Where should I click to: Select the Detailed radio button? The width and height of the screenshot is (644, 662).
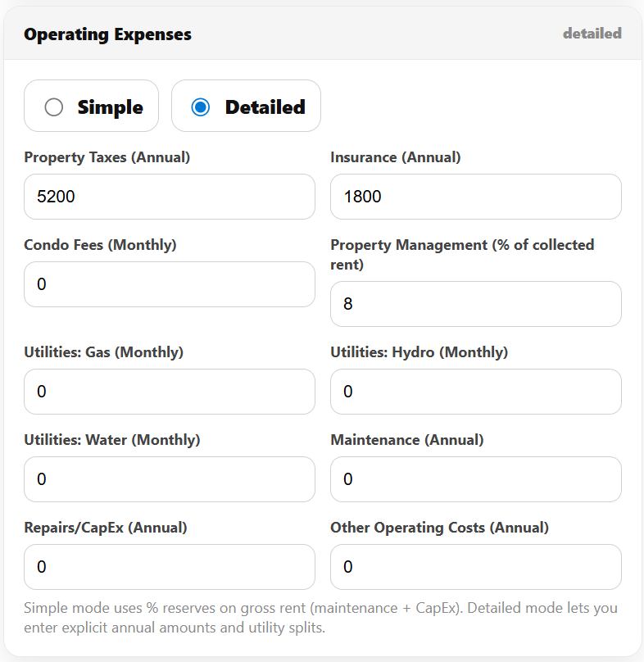(201, 107)
